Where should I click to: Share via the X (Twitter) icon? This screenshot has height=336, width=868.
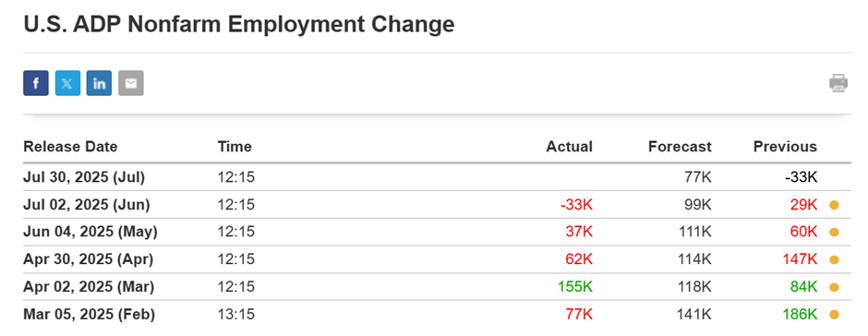67,83
